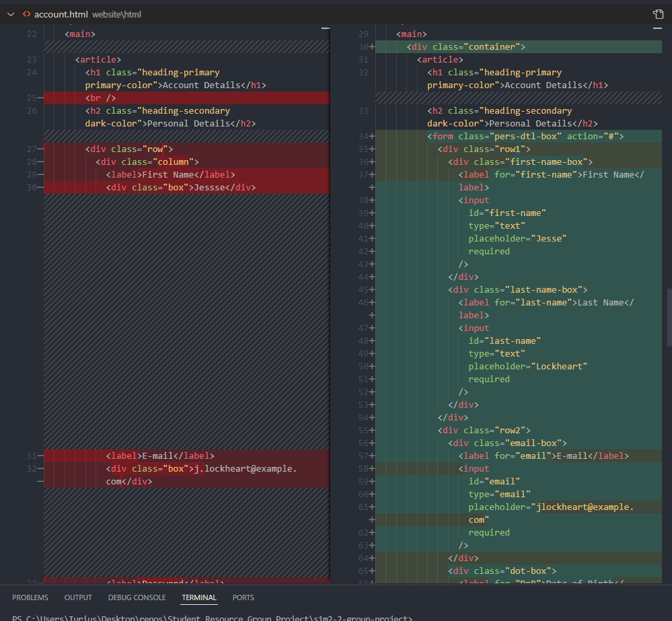Open the account.html file name link

pos(61,14)
